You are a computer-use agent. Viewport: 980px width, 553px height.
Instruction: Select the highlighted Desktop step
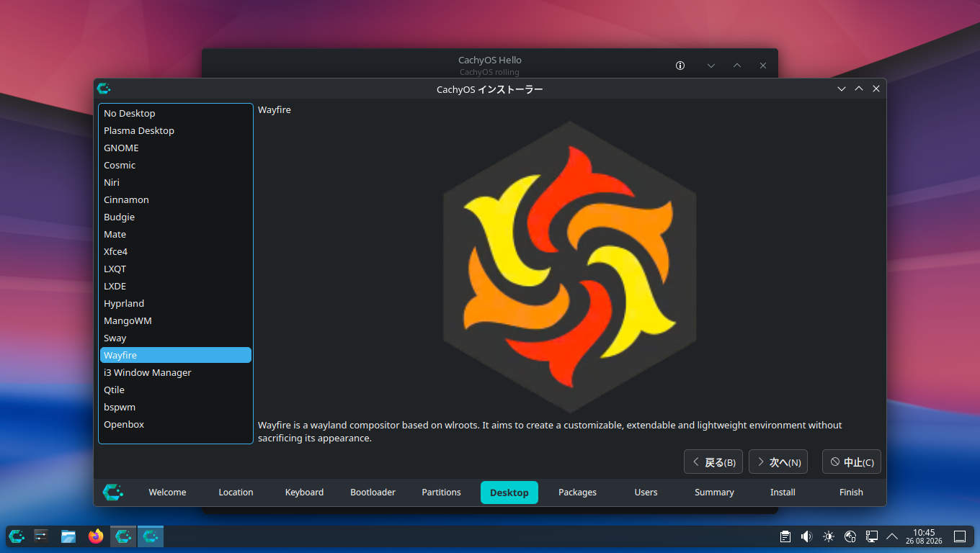tap(509, 493)
